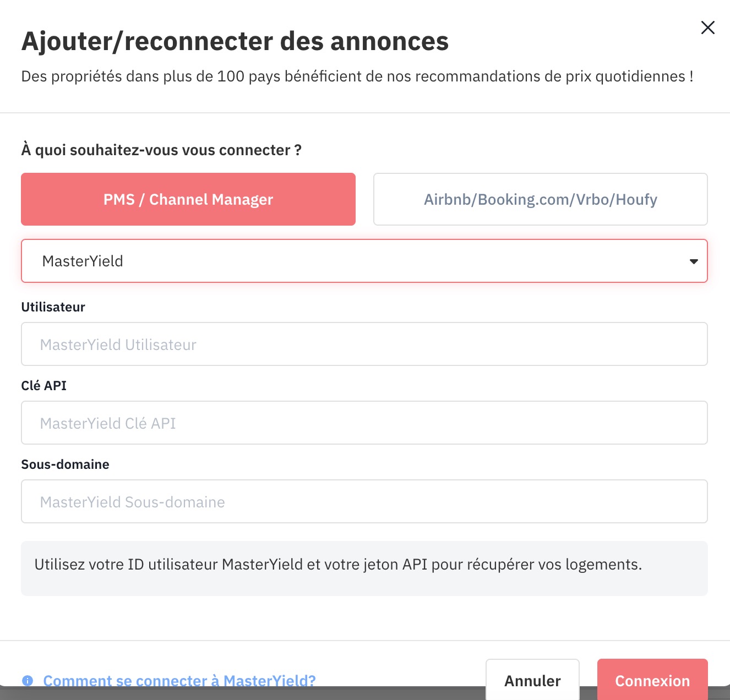Click into the MasterYield Clé API field
Screen dimensions: 730x700
pyautogui.click(x=364, y=423)
